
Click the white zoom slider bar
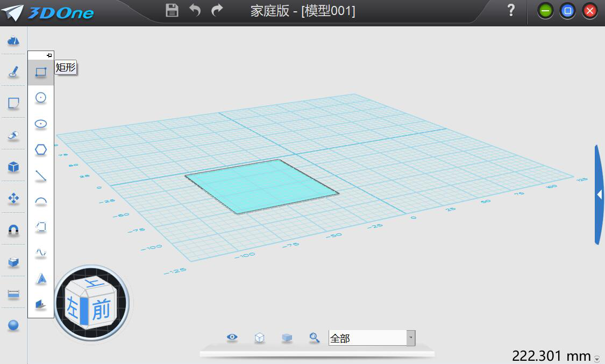coord(317,354)
